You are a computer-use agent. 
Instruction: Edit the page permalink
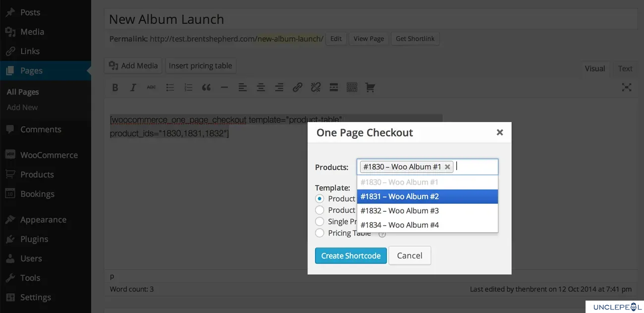pyautogui.click(x=336, y=39)
